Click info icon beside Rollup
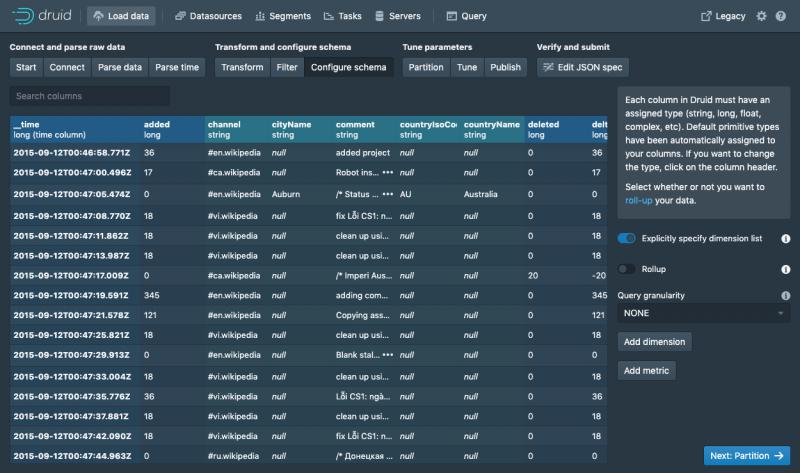 (785, 269)
